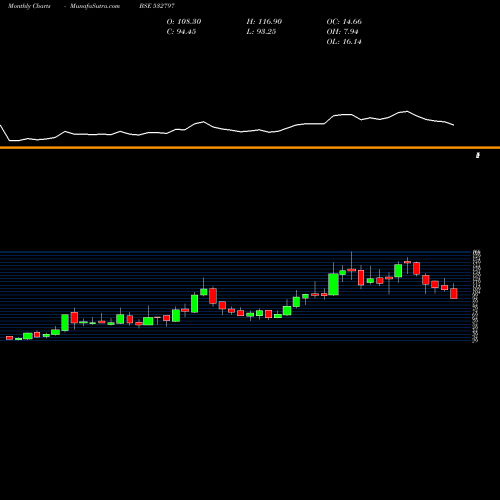The height and width of the screenshot is (500, 500).
Task: Select the close value 'C: 94.45'
Action: 181,32
